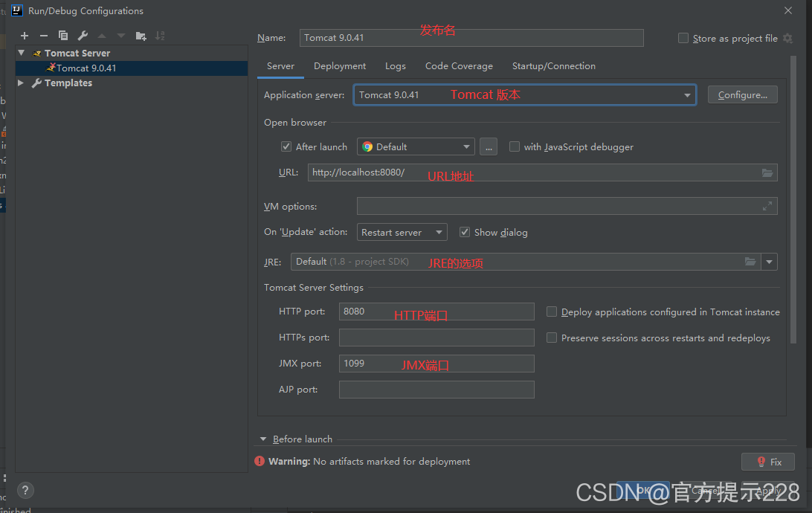Collapse Before launch section
Viewport: 812px width, 513px height.
coord(263,439)
